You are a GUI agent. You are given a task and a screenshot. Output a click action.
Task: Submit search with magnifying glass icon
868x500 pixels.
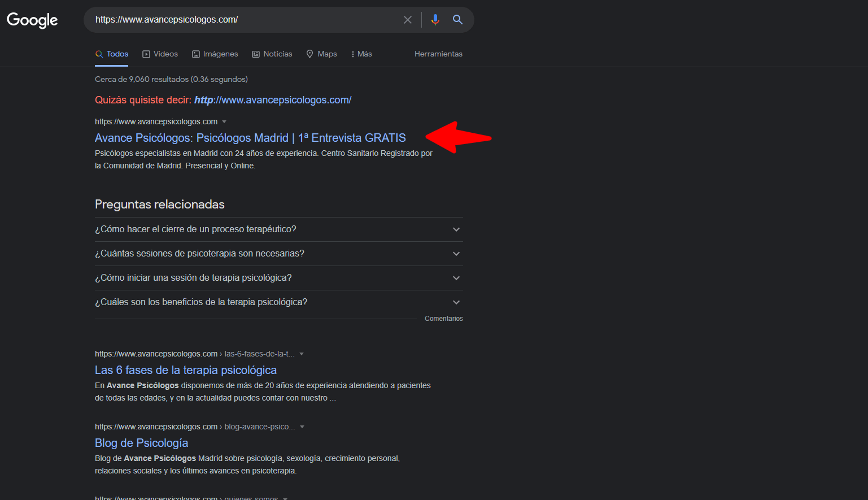[x=458, y=20]
